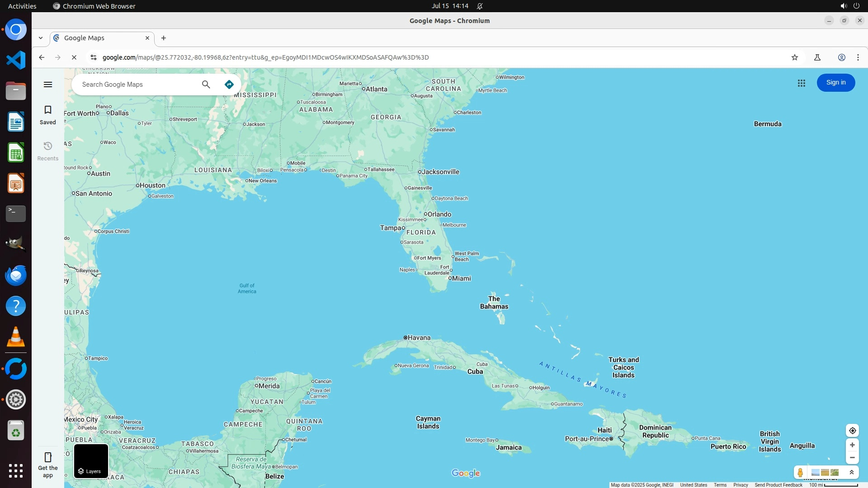868x488 pixels.
Task: Click the search magnifier icon
Action: [206, 84]
